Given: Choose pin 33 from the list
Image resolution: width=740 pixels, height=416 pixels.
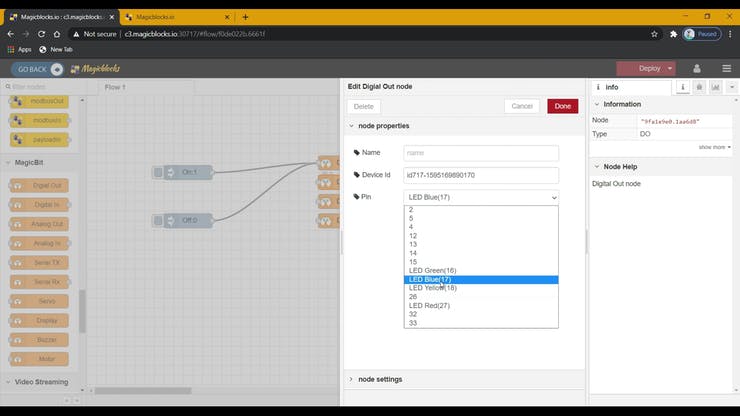Looking at the screenshot, I should tap(481, 323).
